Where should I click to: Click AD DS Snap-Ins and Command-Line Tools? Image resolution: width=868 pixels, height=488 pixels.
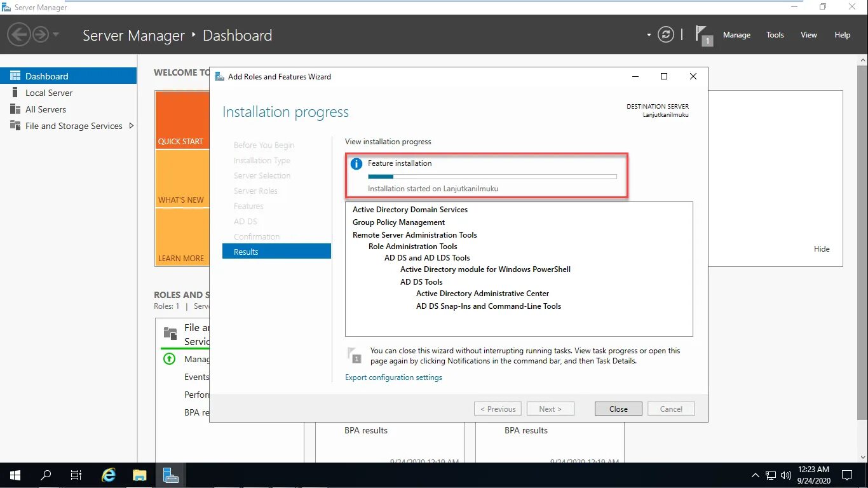coord(489,306)
